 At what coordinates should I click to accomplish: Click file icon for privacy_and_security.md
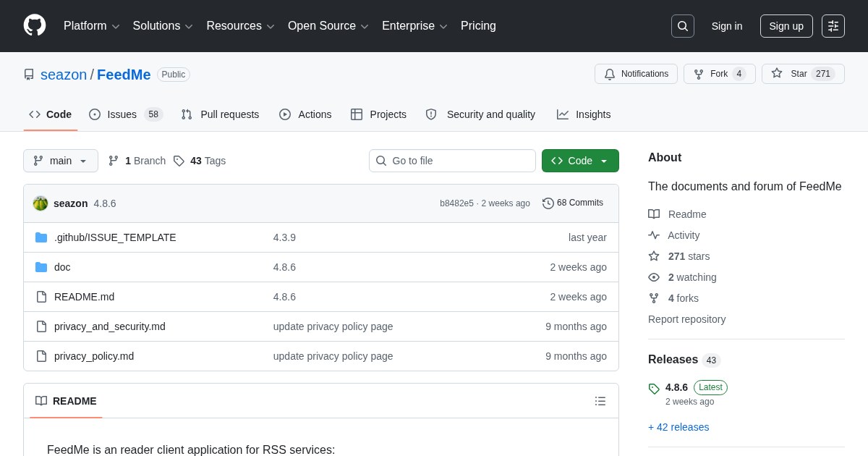tap(41, 326)
